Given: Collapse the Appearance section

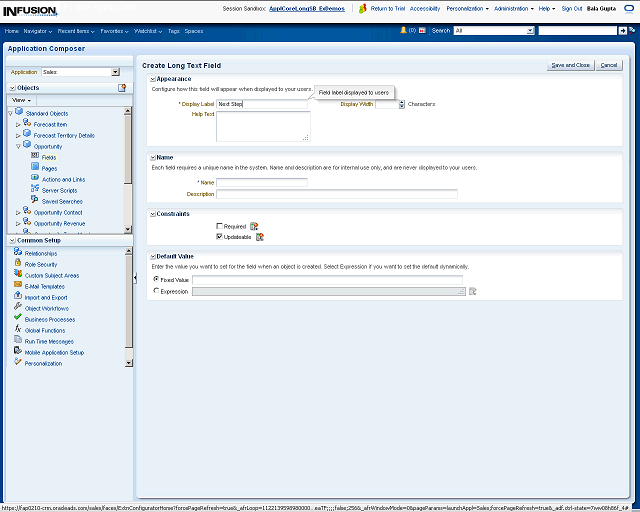Looking at the screenshot, I should (x=152, y=78).
